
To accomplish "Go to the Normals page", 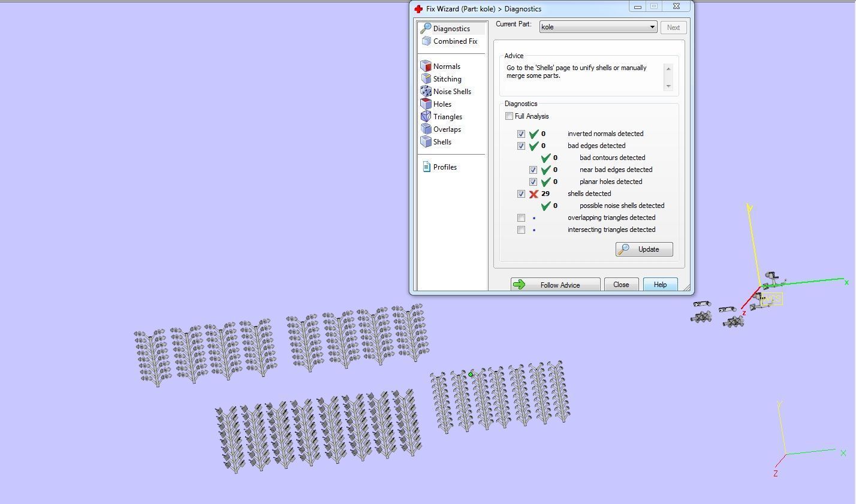I will click(447, 66).
